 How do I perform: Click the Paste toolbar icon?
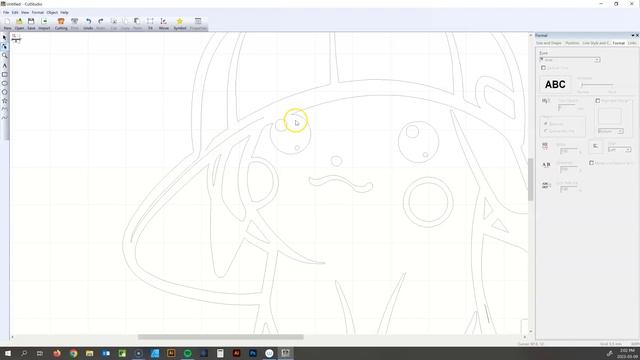pos(138,24)
